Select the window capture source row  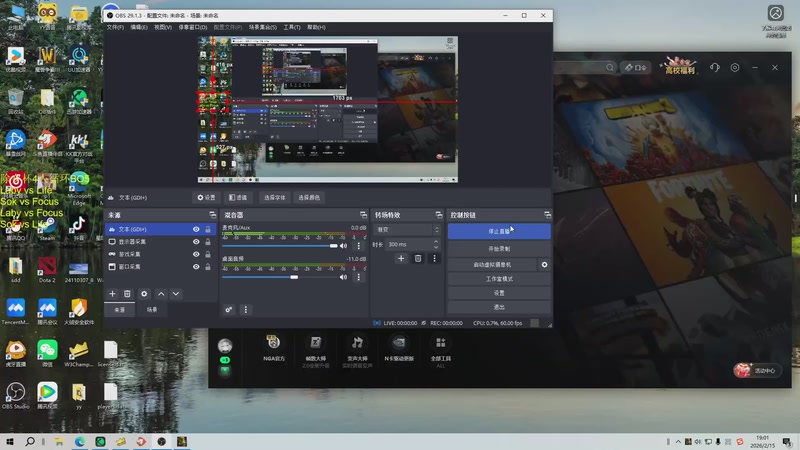(160, 267)
